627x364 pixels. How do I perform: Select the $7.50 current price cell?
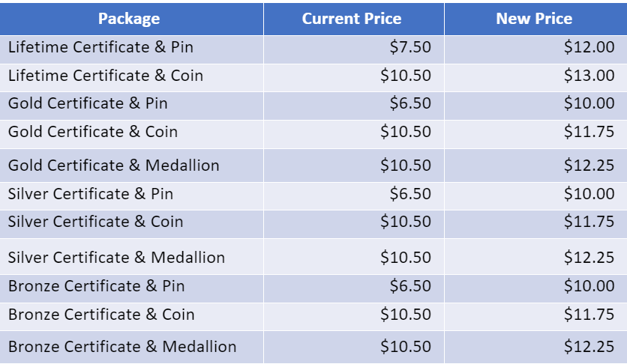coord(410,47)
